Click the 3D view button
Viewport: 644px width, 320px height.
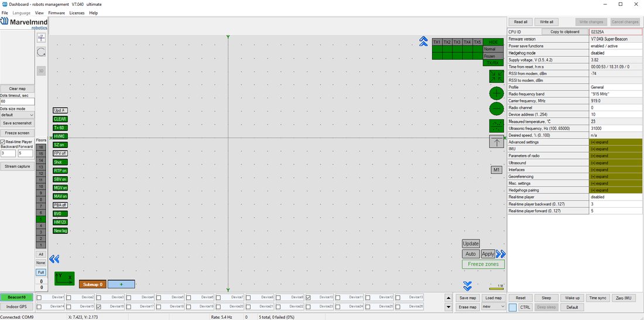pos(41,71)
